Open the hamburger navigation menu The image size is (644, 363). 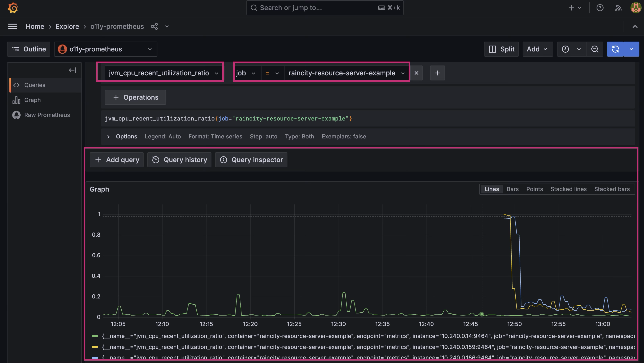coord(12,27)
